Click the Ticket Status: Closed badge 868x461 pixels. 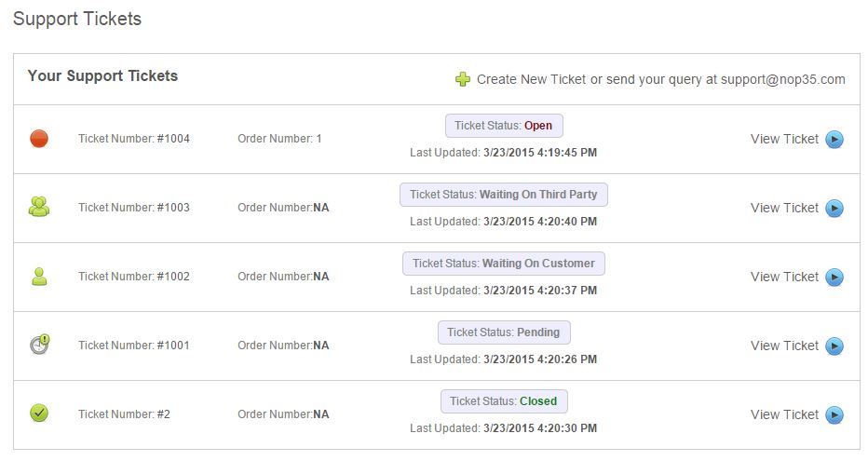[x=504, y=401]
